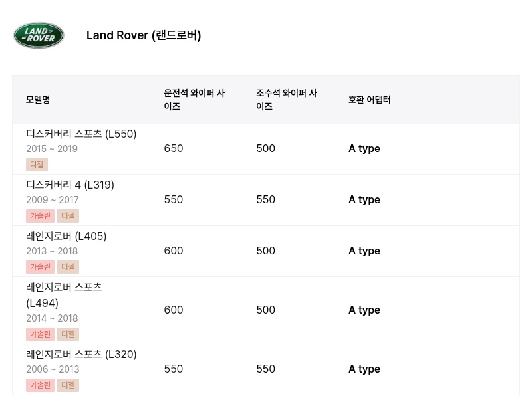The width and height of the screenshot is (532, 404).
Task: Open the 레인지로버 스포츠 (L494) model entry
Action: coord(64,295)
